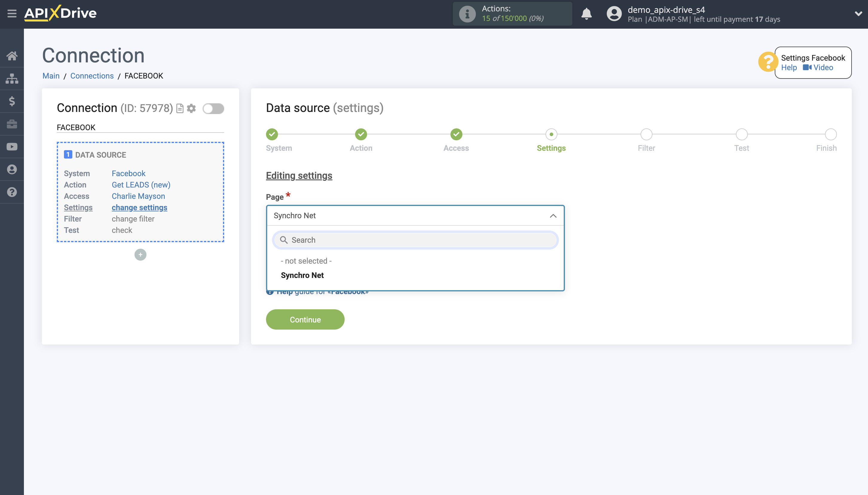Open the video tutorials icon in sidebar
Screen dimensions: 868x495
[12, 147]
